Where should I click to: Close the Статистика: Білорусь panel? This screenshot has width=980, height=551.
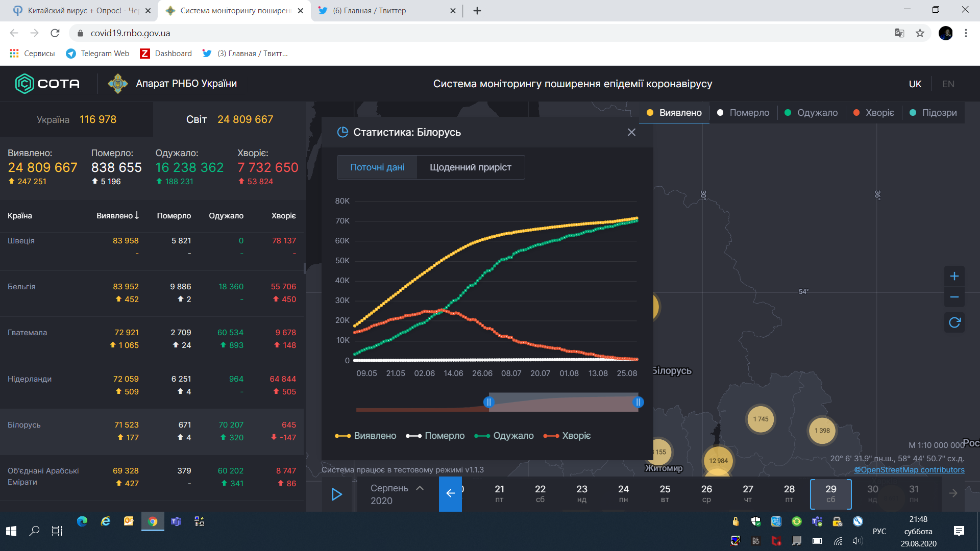tap(631, 132)
